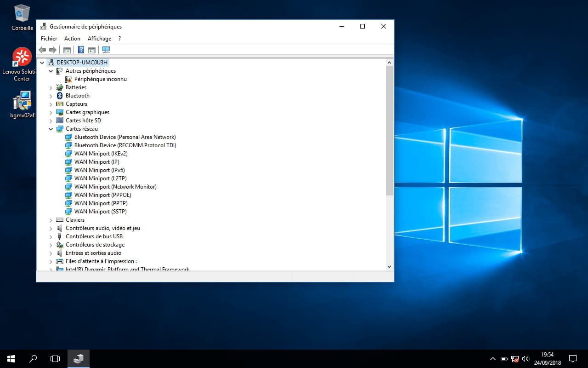Click the scrollbar down arrow
This screenshot has width=588, height=368.
[x=389, y=266]
